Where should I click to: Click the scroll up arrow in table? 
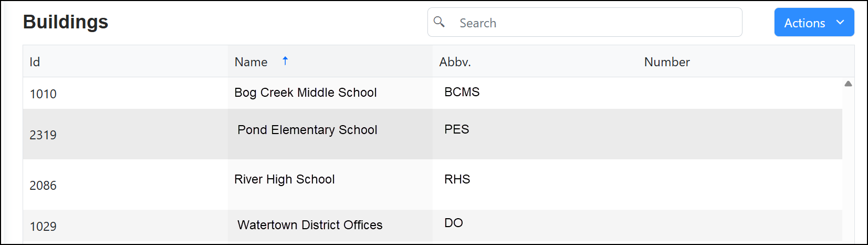[x=848, y=84]
